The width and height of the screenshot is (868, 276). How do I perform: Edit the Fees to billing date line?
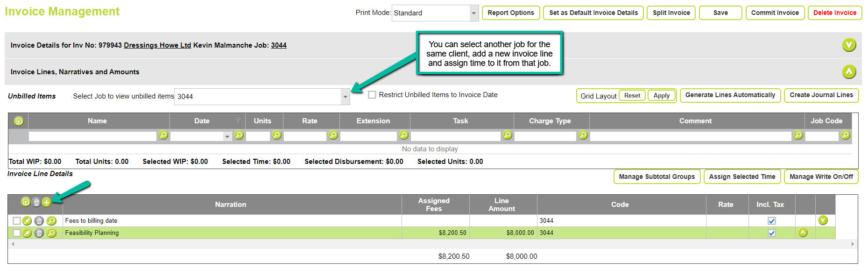coord(27,221)
